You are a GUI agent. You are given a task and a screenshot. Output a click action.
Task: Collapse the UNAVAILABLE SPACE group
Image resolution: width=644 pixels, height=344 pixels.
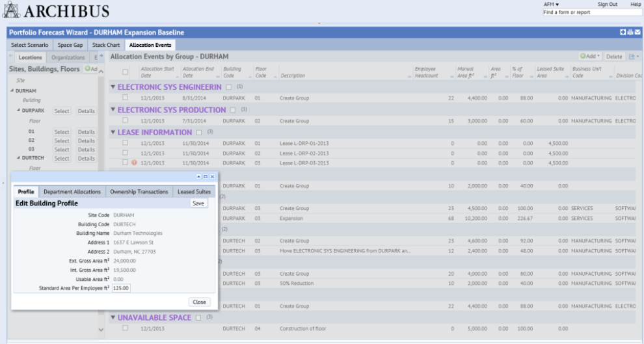tap(113, 317)
